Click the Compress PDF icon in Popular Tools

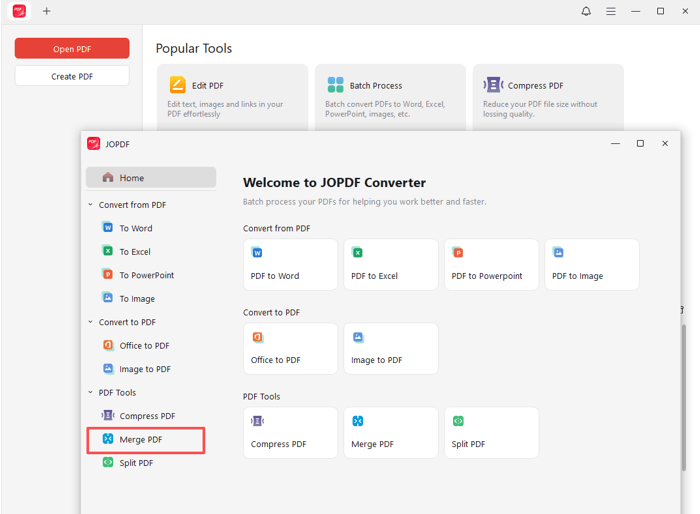tap(493, 85)
